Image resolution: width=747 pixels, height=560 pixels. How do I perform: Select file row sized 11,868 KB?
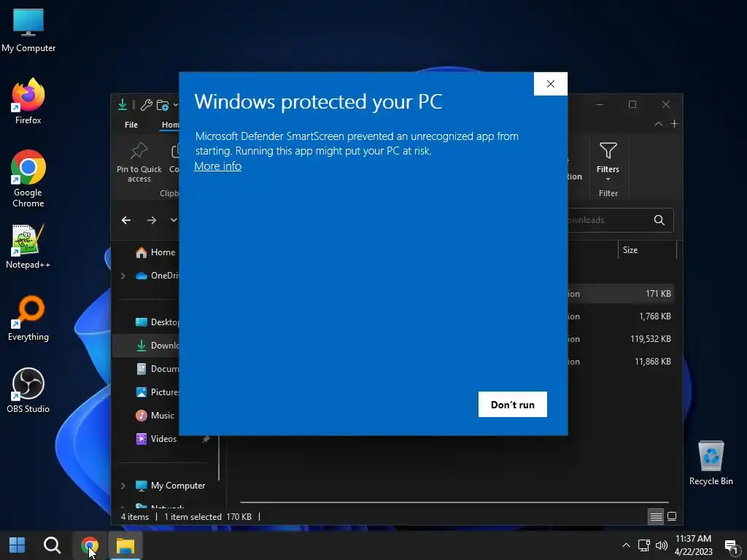(x=620, y=362)
